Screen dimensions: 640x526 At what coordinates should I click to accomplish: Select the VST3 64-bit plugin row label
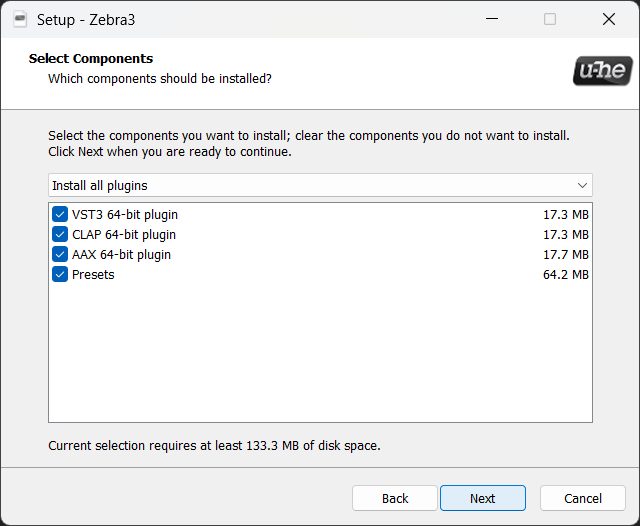click(x=125, y=214)
